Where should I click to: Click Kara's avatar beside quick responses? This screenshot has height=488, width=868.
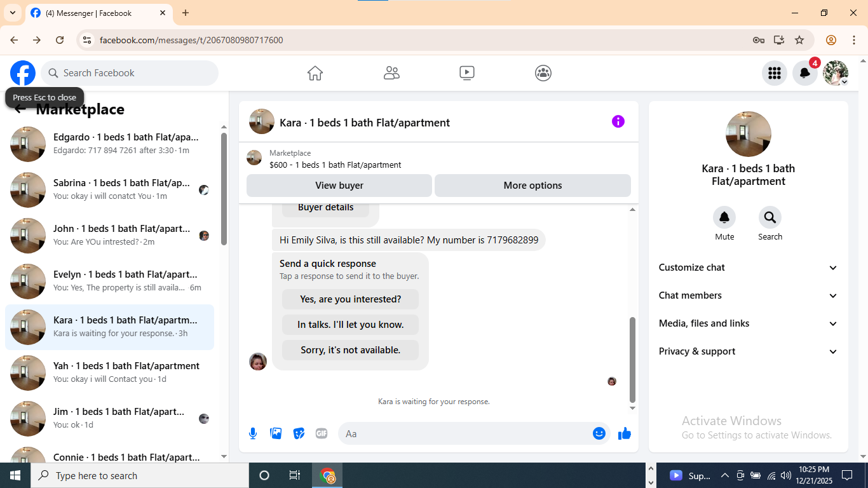[258, 362]
